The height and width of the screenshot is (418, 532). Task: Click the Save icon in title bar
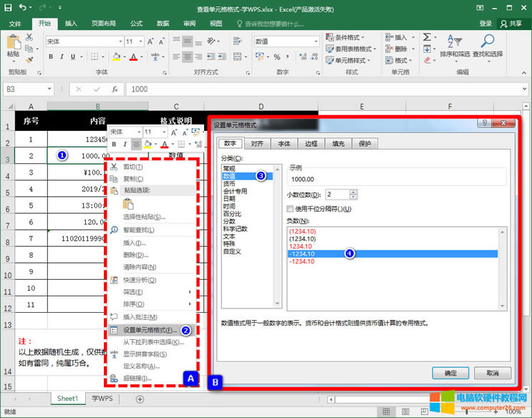click(x=9, y=7)
